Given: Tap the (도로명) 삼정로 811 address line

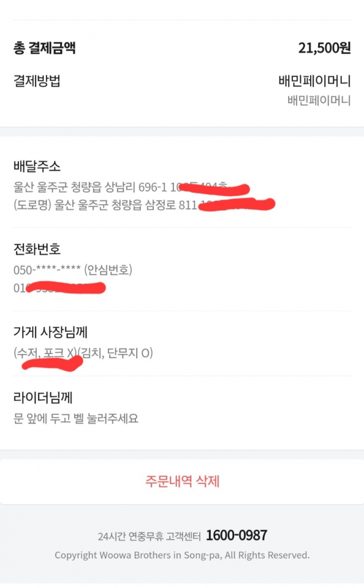Looking at the screenshot, I should pyautogui.click(x=144, y=205).
